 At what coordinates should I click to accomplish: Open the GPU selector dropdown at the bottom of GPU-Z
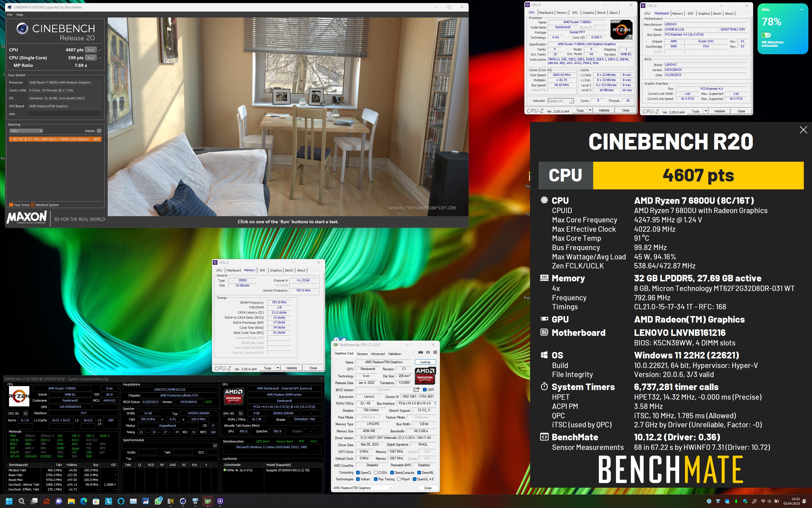(x=362, y=488)
